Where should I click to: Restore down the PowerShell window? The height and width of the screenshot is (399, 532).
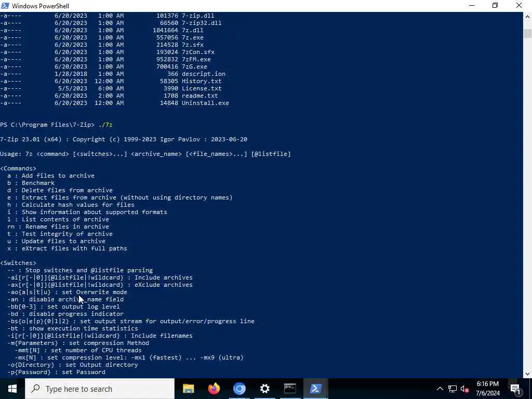[x=495, y=6]
